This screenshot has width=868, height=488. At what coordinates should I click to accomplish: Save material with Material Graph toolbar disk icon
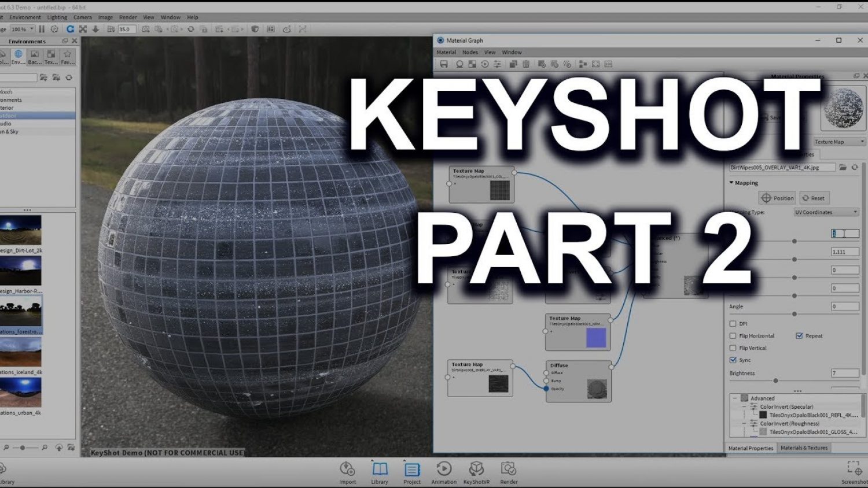click(444, 64)
